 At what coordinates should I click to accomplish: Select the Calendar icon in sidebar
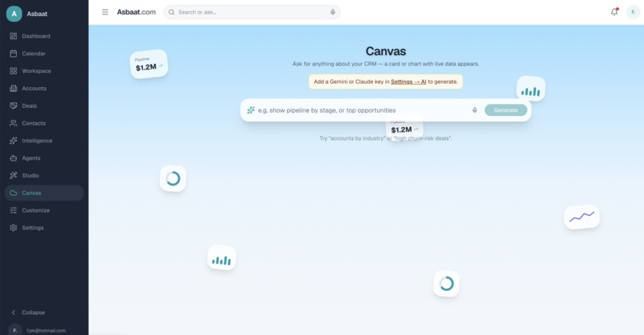coord(13,54)
